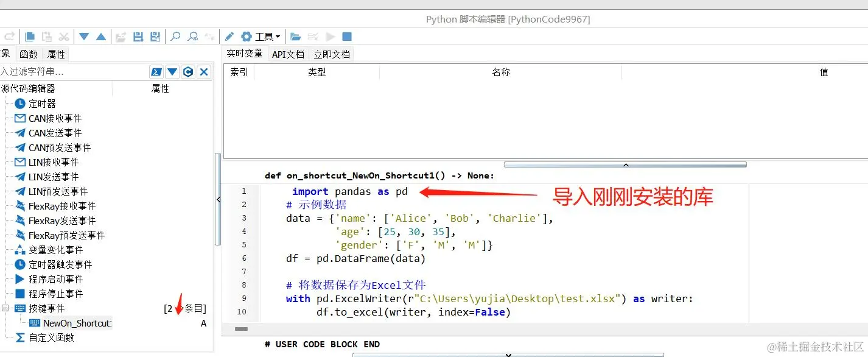Screen dimensions: 868x357
Task: Collapse variable panel via upper splitter handle
Action: 625,164
